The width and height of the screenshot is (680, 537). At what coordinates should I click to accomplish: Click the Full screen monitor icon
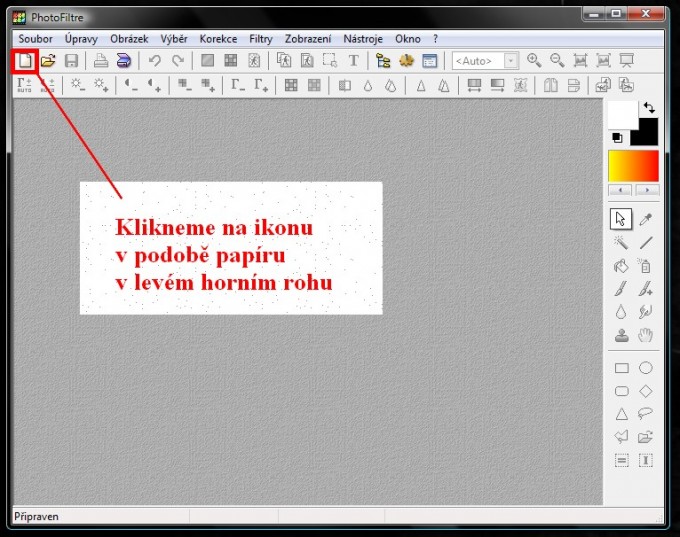tap(626, 60)
